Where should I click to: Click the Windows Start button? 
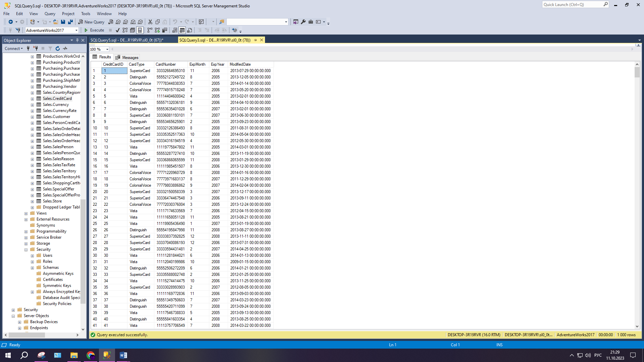pos(8,355)
